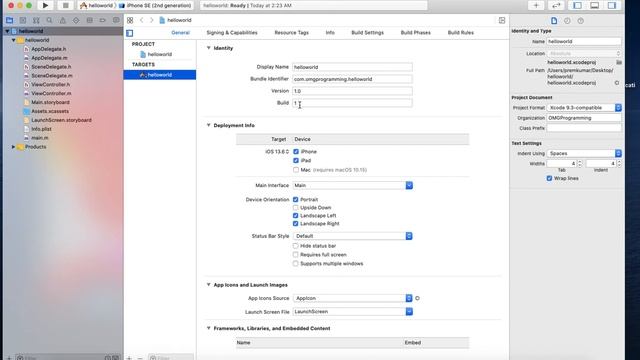The image size is (640, 360).
Task: Stop the running scheme
Action: [x=65, y=5]
